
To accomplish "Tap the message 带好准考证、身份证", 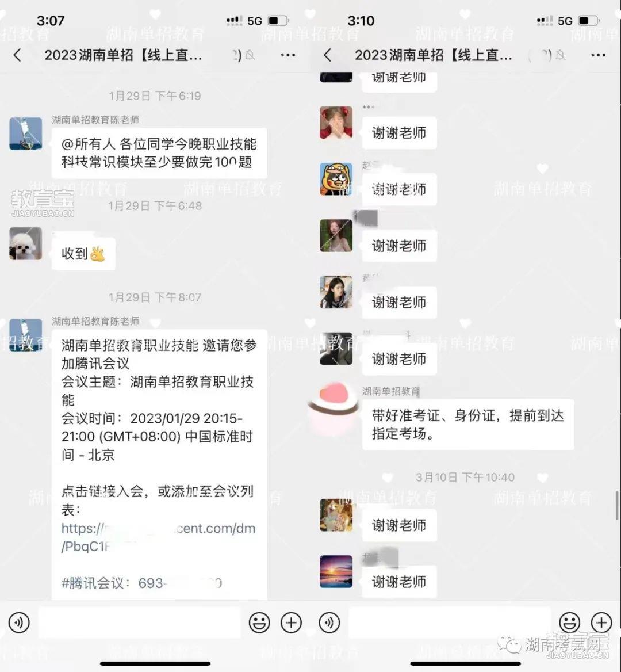I will click(x=468, y=424).
